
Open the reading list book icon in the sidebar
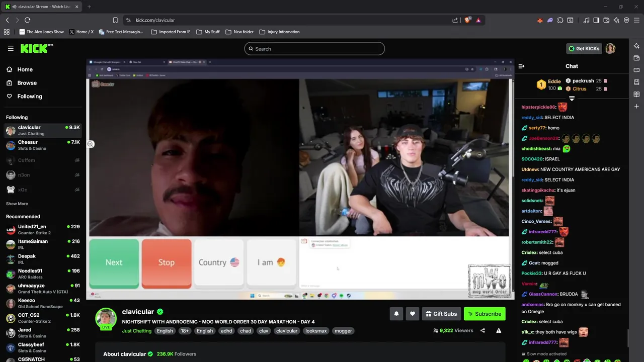pyautogui.click(x=636, y=94)
